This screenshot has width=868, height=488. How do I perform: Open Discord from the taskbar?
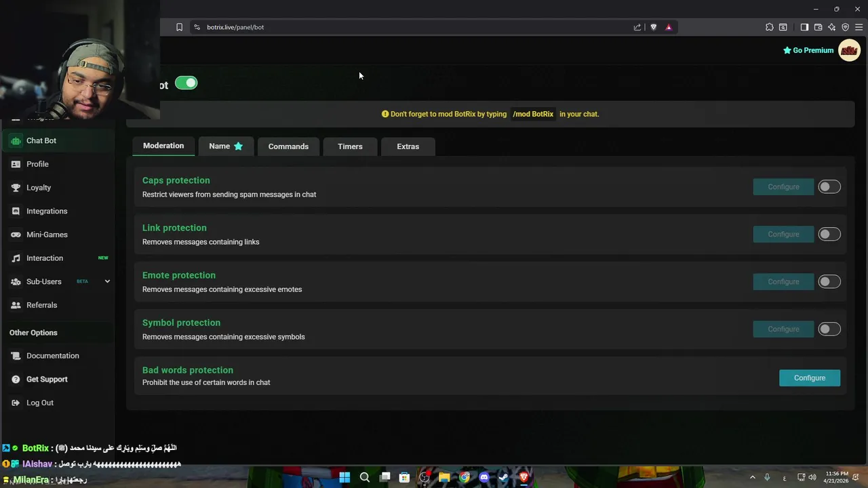coord(484,477)
